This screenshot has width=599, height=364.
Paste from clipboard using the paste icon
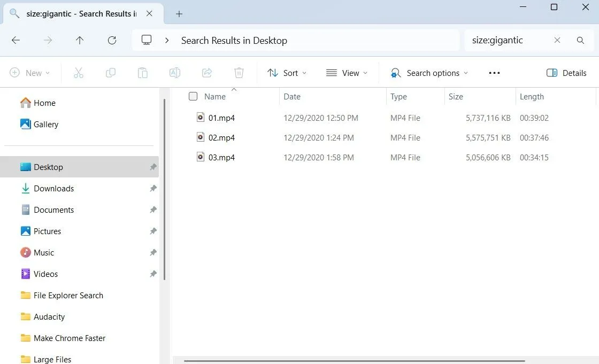tap(143, 73)
